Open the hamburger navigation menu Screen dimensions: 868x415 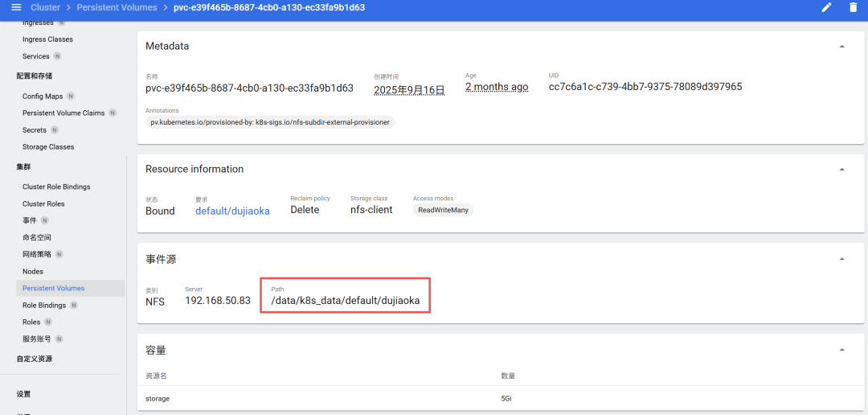pyautogui.click(x=16, y=8)
